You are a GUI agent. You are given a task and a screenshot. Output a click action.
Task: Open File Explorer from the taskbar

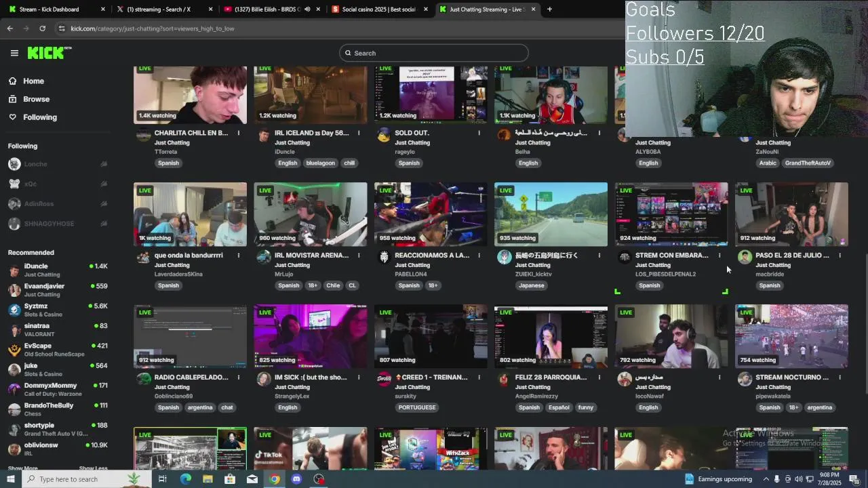point(208,479)
